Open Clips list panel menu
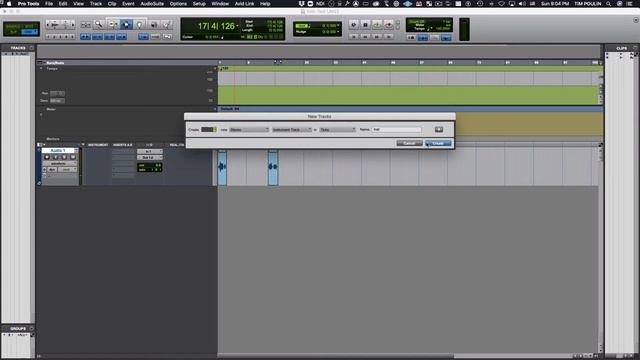 [635, 48]
